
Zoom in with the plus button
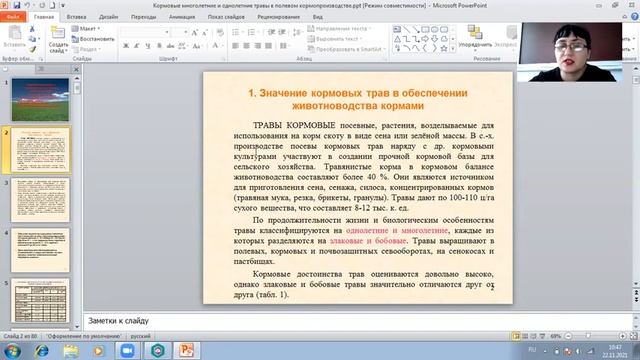click(622, 336)
